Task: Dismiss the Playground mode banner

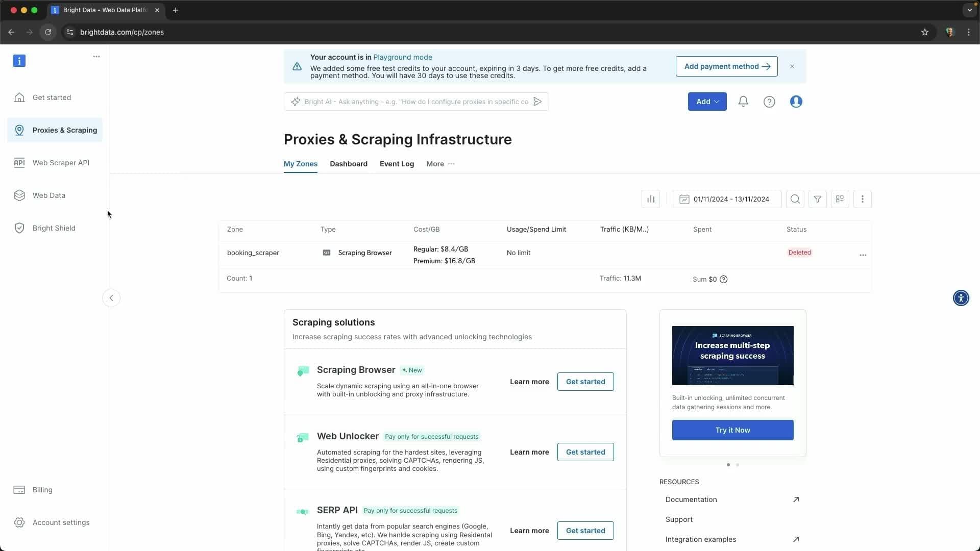Action: pyautogui.click(x=792, y=66)
